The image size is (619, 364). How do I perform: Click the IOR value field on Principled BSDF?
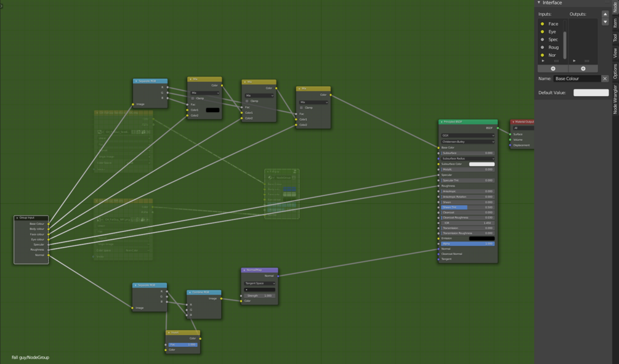pos(468,223)
